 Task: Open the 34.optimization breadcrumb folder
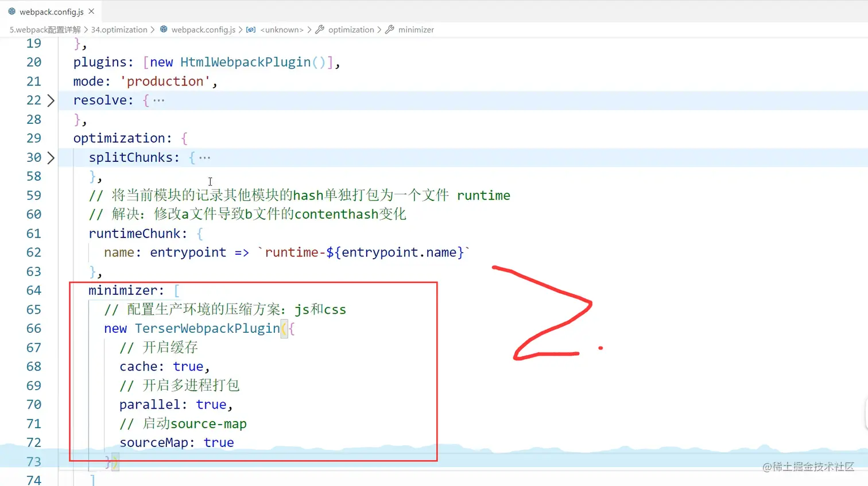(119, 30)
